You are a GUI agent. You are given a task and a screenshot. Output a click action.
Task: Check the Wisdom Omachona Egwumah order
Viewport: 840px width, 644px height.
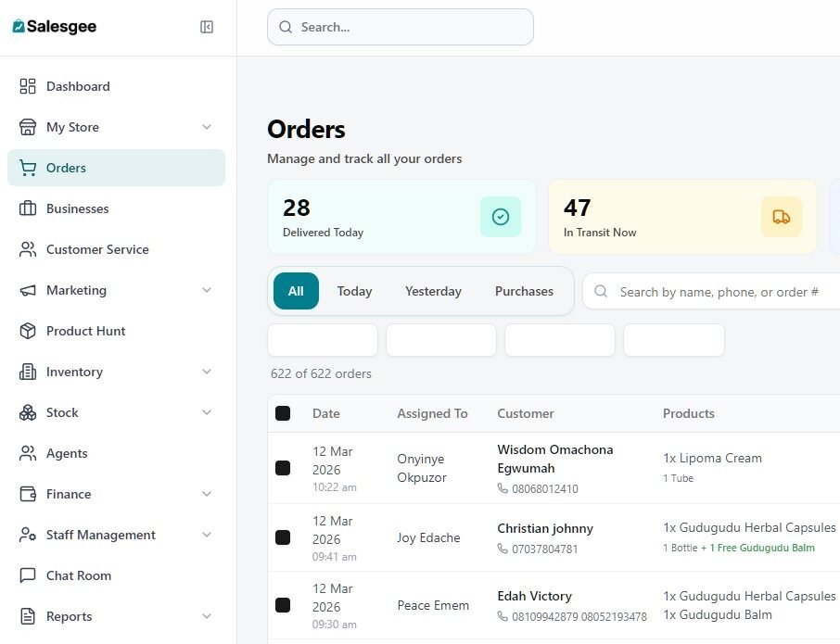click(283, 468)
